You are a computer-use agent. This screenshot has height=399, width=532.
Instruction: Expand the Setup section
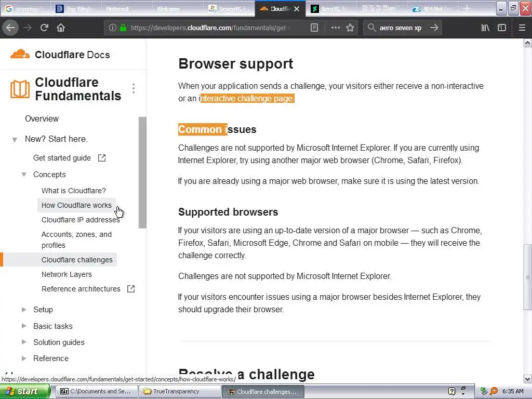pos(24,310)
